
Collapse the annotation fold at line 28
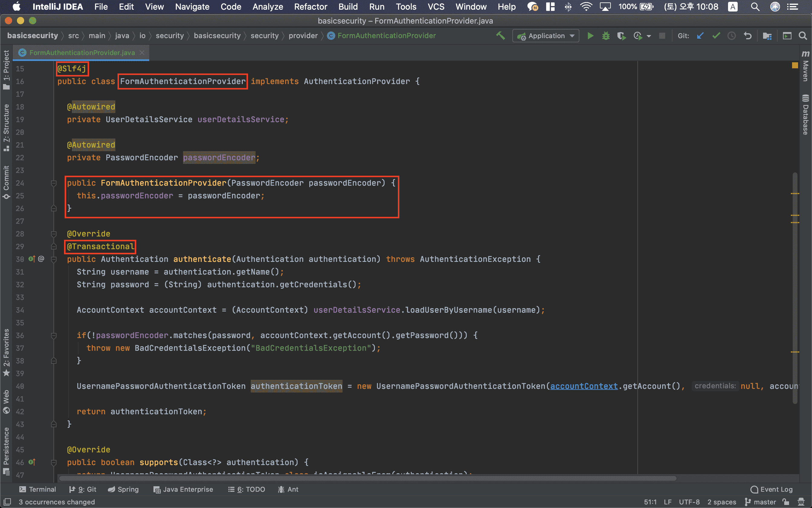[x=53, y=234]
